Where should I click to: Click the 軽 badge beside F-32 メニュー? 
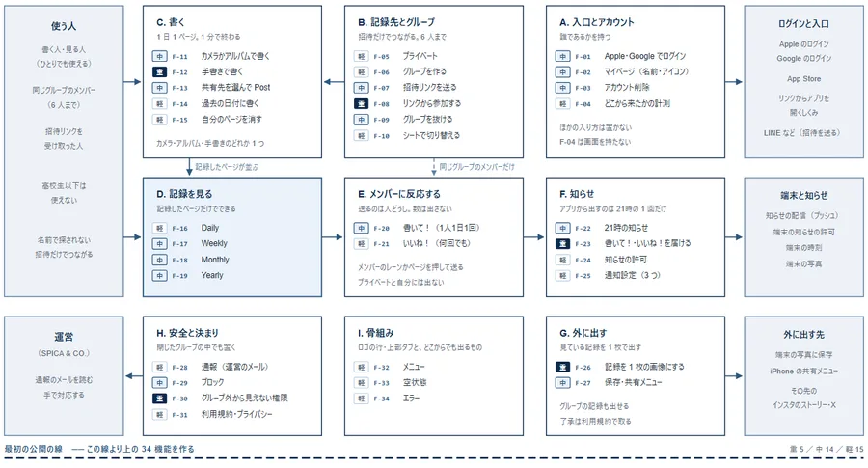pyautogui.click(x=361, y=368)
